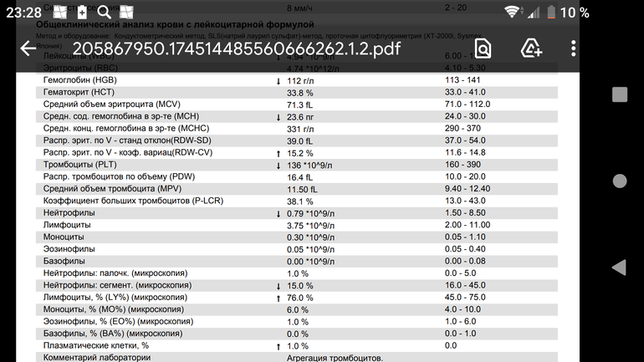The image size is (644, 362).
Task: Tap the Тромбоциты (PLT) row label
Action: click(83, 166)
